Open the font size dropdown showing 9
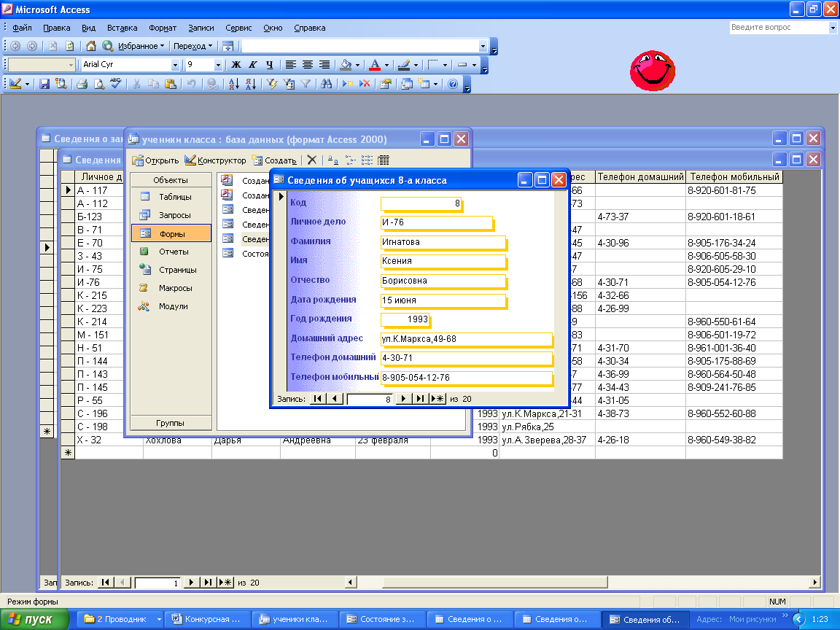The height and width of the screenshot is (630, 840). (218, 65)
